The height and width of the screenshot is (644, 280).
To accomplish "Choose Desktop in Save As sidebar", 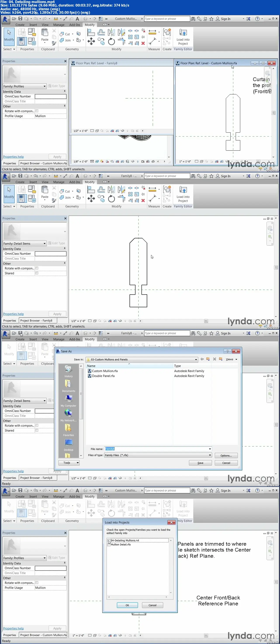I will tap(68, 445).
